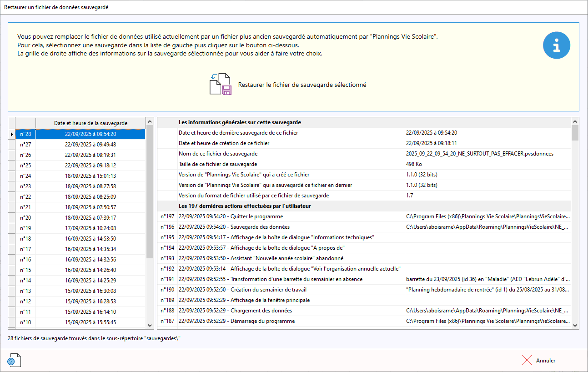Select row n°28 indicator arrow
The height and width of the screenshot is (372, 588).
(x=12, y=134)
